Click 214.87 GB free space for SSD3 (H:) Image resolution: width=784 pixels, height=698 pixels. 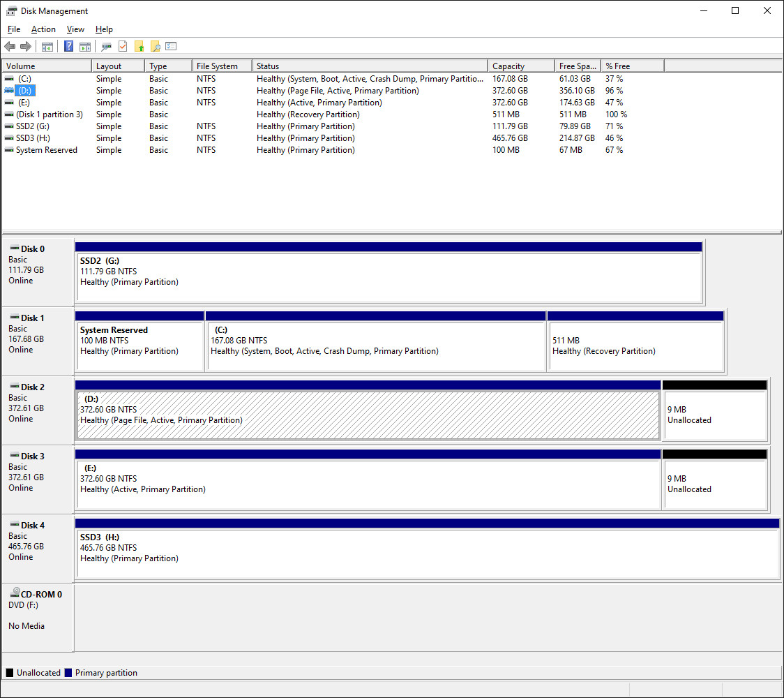tap(577, 138)
